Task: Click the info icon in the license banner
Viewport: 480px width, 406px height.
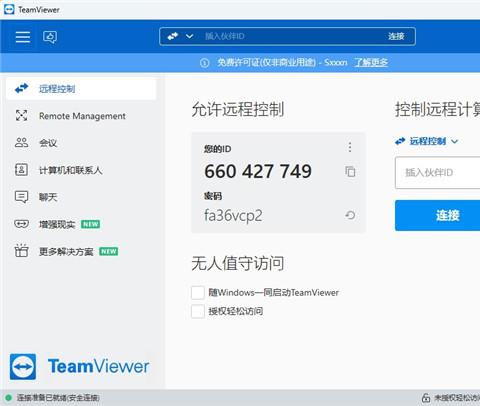Action: 204,63
